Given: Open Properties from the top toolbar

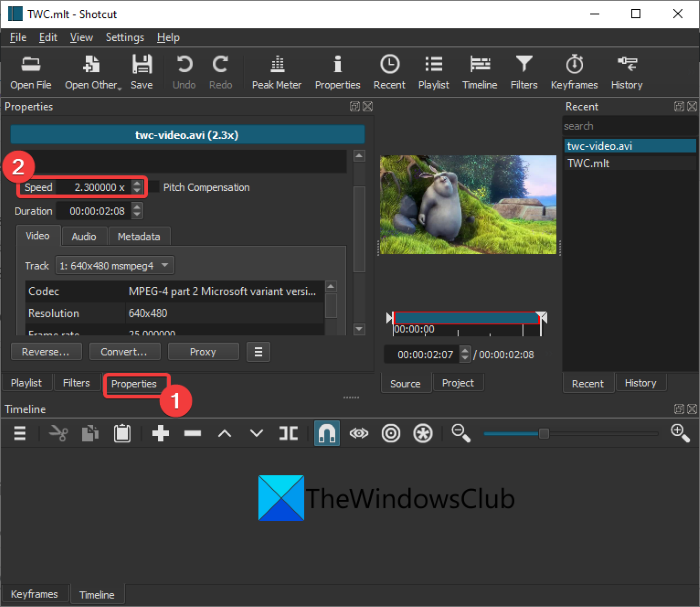Looking at the screenshot, I should [x=338, y=72].
